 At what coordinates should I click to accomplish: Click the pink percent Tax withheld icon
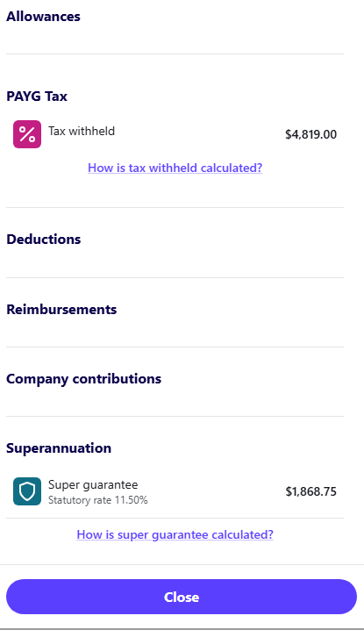[27, 134]
